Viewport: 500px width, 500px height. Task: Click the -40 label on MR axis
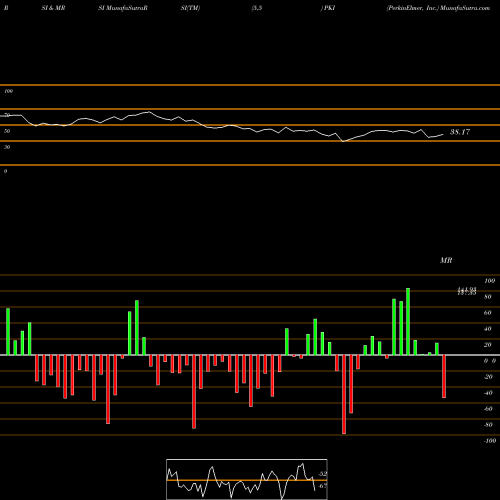[x=488, y=393]
